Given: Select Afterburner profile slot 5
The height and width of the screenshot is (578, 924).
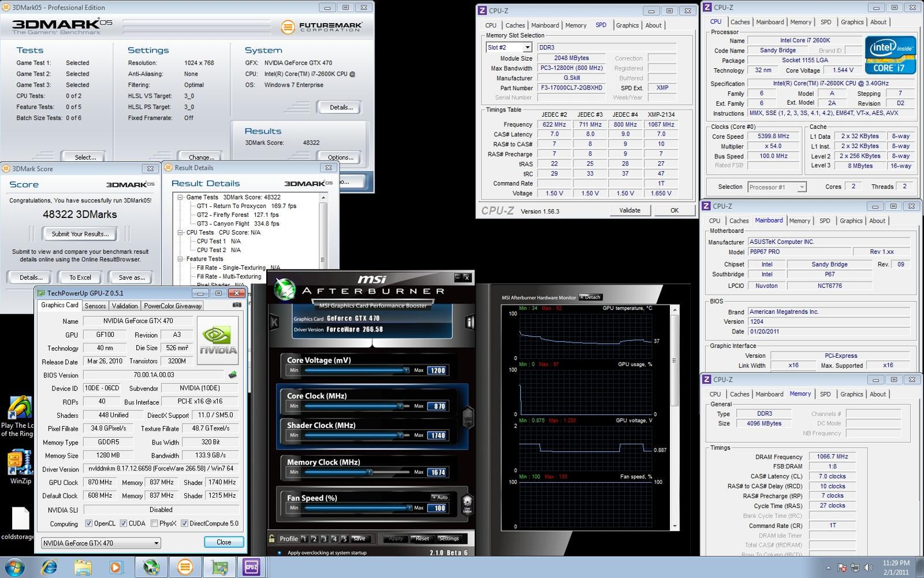Looking at the screenshot, I should tap(344, 539).
